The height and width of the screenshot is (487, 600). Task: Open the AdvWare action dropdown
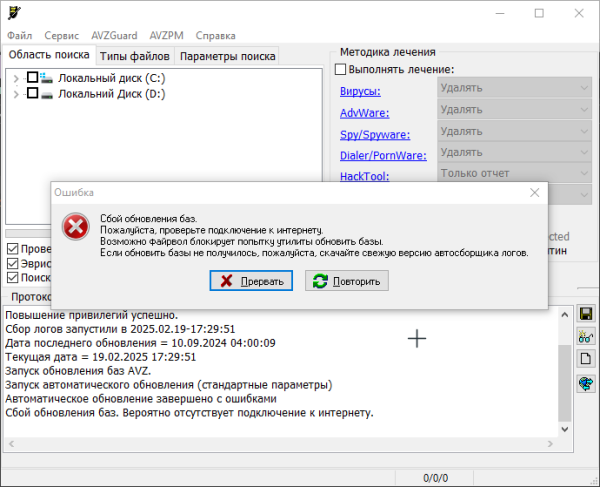tap(514, 109)
